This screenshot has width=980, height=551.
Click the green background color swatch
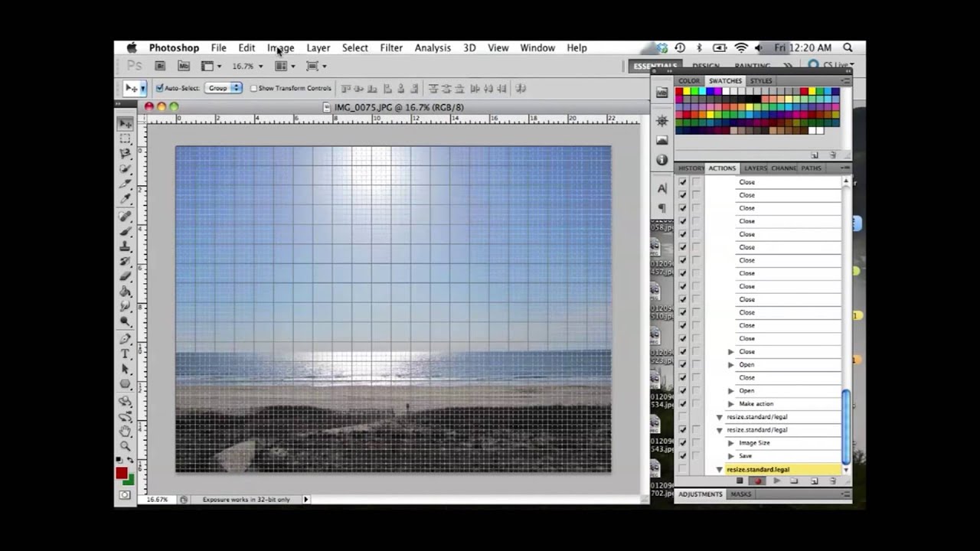click(x=129, y=481)
